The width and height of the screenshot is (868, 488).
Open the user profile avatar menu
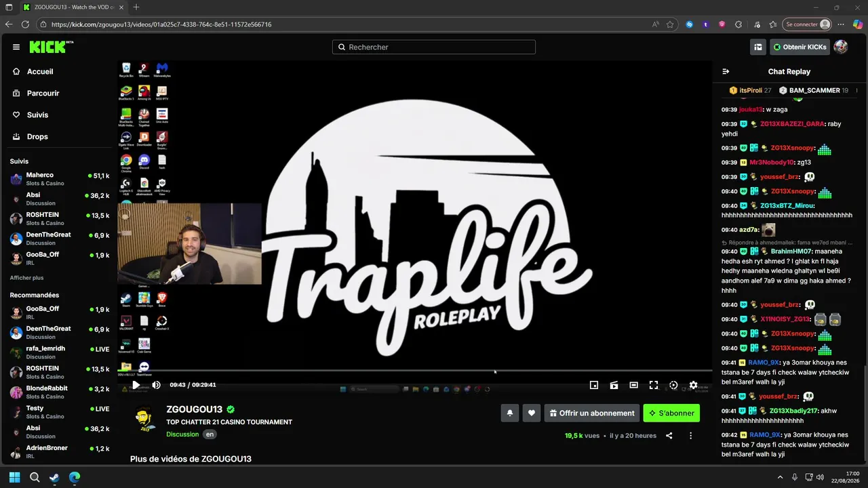click(x=841, y=47)
